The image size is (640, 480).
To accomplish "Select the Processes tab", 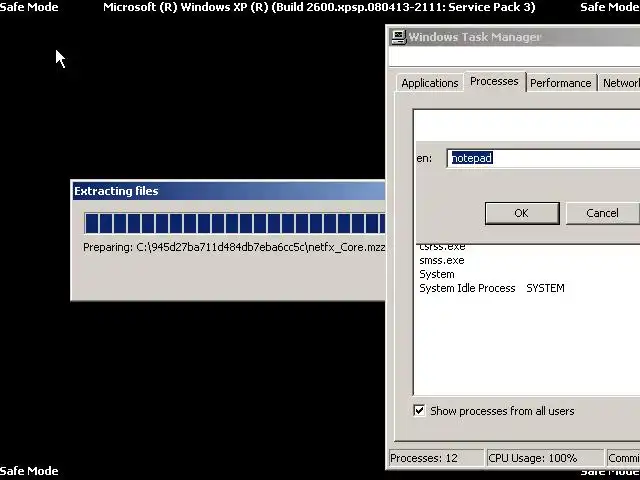I will point(494,81).
